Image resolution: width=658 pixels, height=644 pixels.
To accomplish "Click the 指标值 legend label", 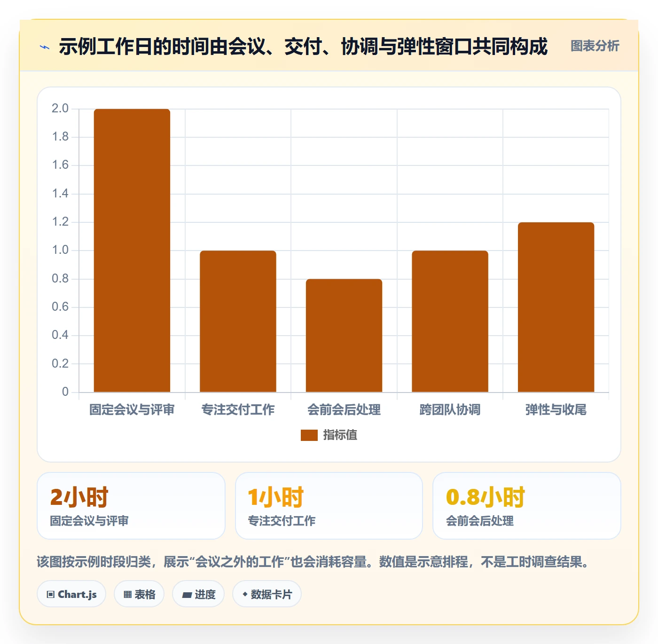I will (340, 435).
